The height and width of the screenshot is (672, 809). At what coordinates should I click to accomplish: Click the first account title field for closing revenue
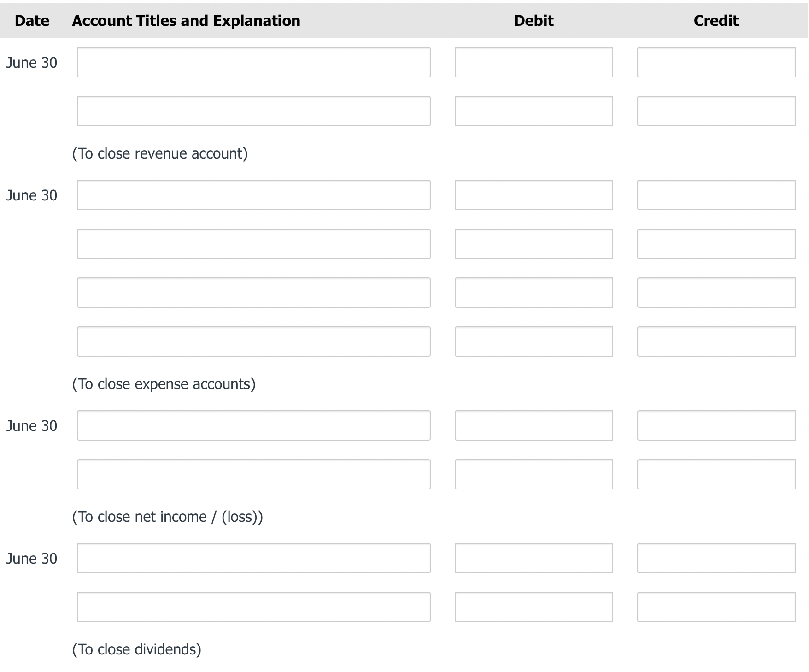pos(253,62)
